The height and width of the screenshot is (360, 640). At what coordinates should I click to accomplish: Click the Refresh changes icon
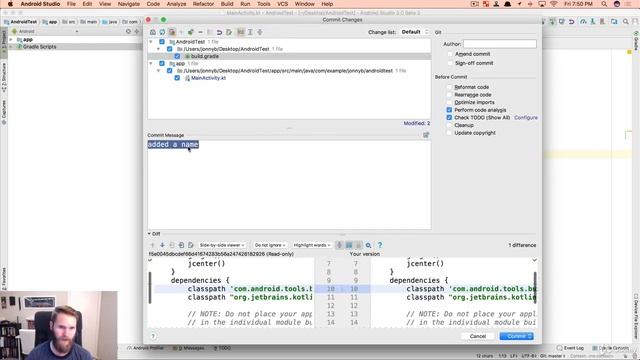pos(162,32)
